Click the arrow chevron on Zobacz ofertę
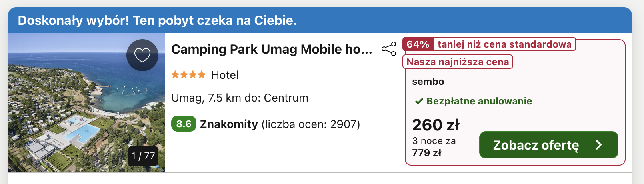 click(x=598, y=145)
